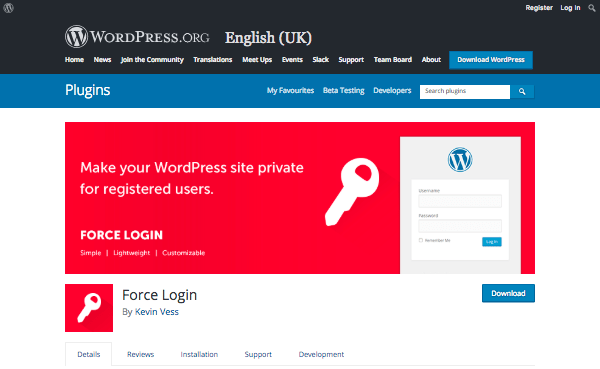Go to Home in the main navigation
Viewport: 600px width, 369px height.
(74, 60)
